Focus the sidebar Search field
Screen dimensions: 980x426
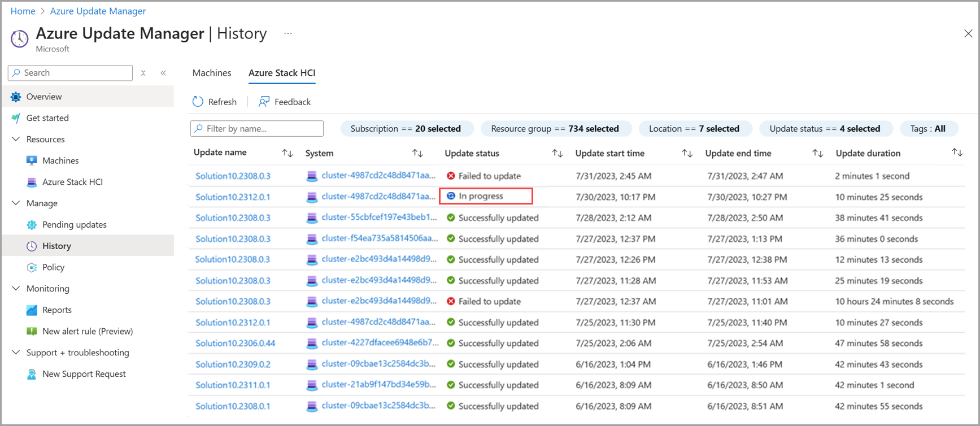pyautogui.click(x=70, y=73)
